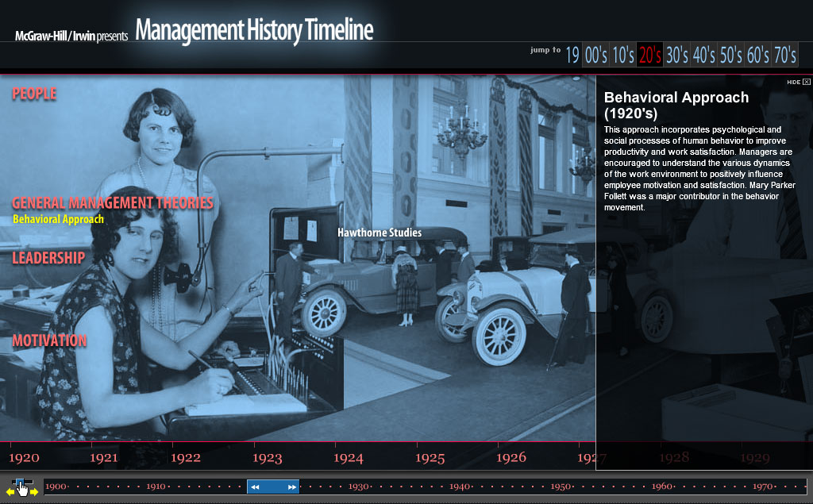This screenshot has height=504, width=813.
Task: Click the fast-forward double-arrow on the scrubber
Action: tap(291, 487)
